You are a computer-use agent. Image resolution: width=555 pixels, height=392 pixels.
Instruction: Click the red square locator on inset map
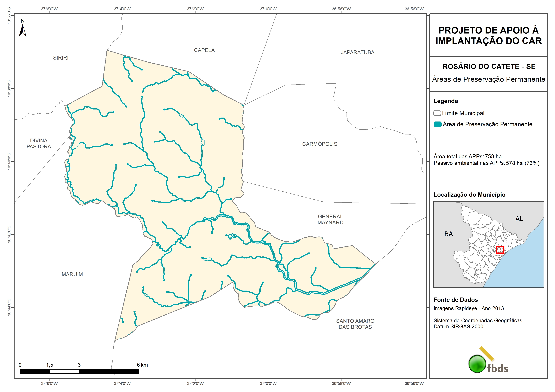click(x=500, y=250)
